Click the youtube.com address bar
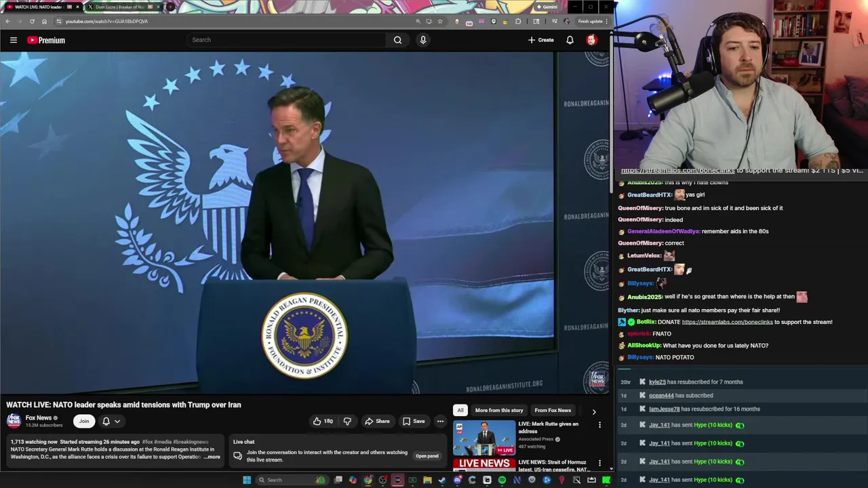 pos(237,21)
